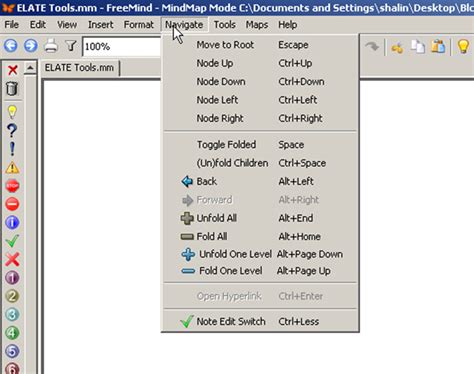Add the red stop sign icon

[12, 186]
